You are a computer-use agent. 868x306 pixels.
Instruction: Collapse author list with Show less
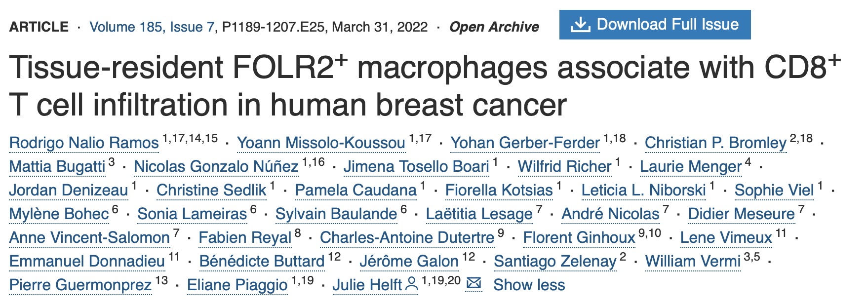pyautogui.click(x=529, y=285)
